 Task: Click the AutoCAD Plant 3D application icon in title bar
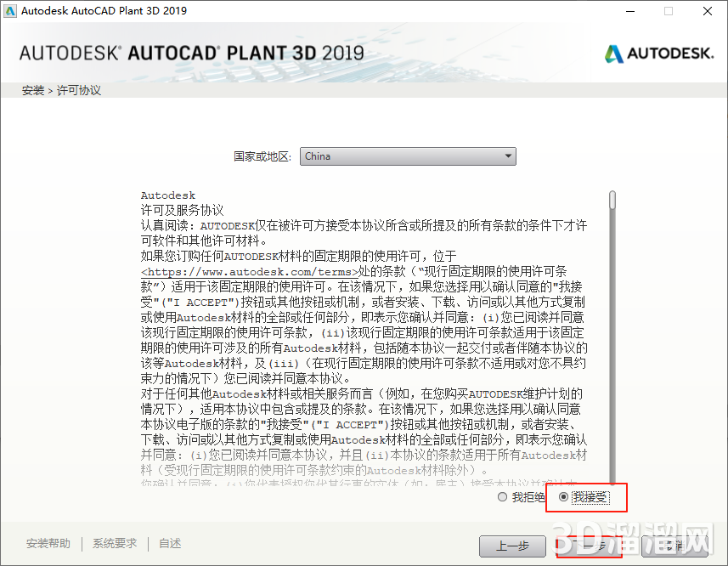click(12, 11)
